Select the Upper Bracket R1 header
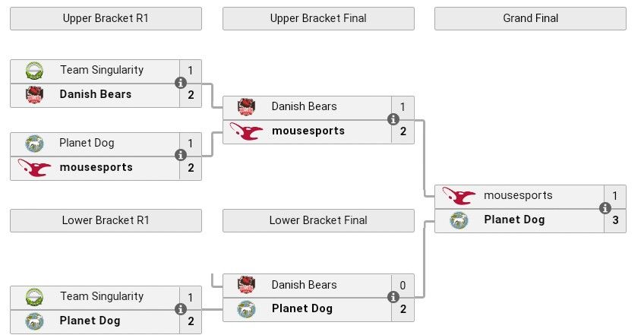The image size is (644, 335). click(x=106, y=18)
